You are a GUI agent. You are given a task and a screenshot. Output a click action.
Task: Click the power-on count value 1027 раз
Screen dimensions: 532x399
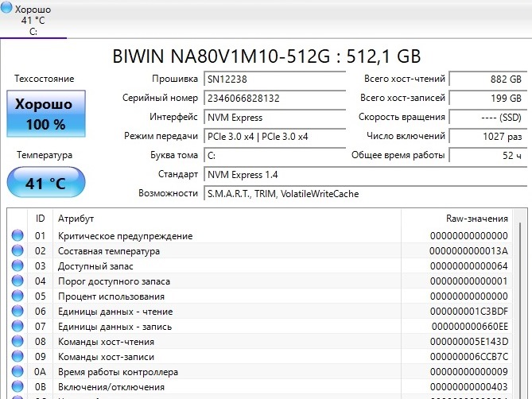[488, 136]
